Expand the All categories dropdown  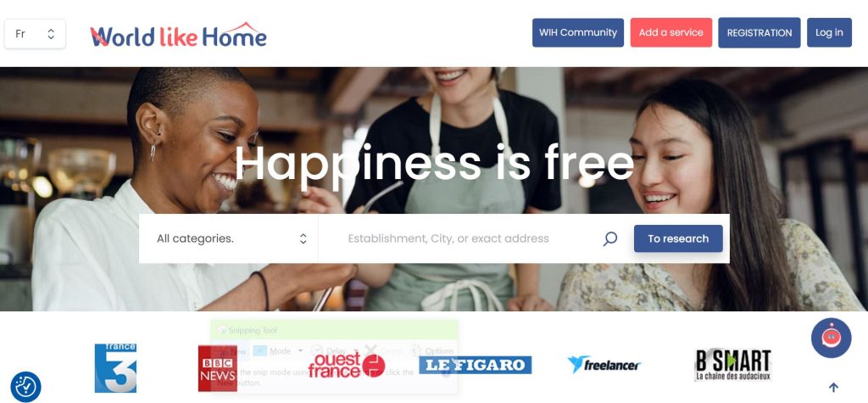click(x=229, y=238)
